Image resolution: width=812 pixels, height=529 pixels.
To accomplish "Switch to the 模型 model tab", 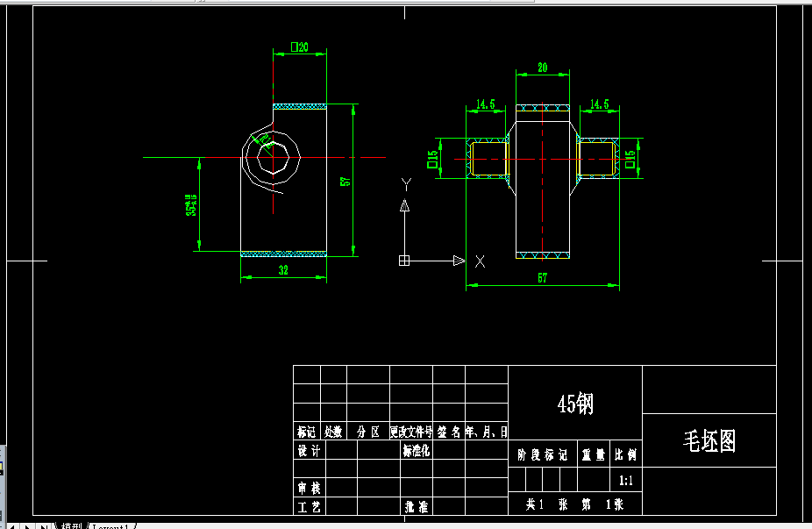I will coord(71,525).
